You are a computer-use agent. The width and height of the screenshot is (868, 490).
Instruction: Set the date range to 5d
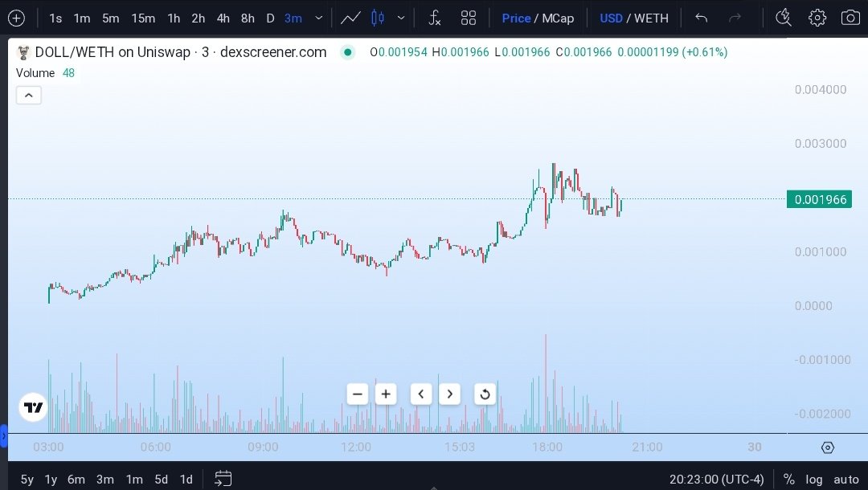[x=161, y=480]
